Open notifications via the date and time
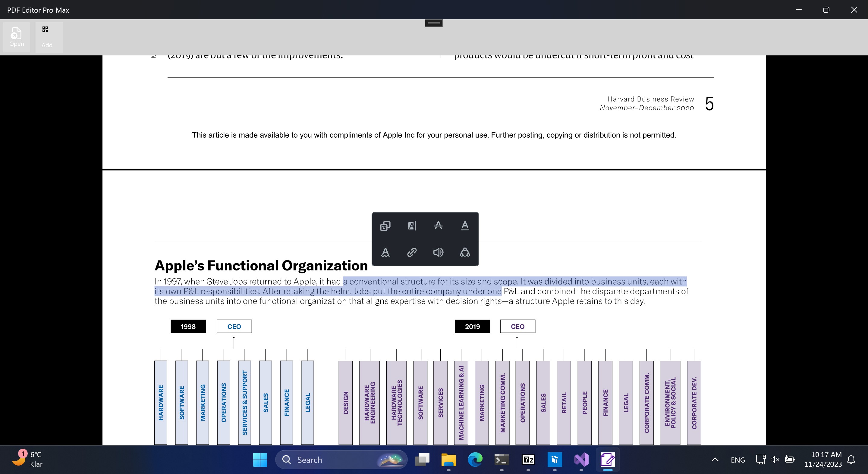The width and height of the screenshot is (868, 474). tap(823, 460)
